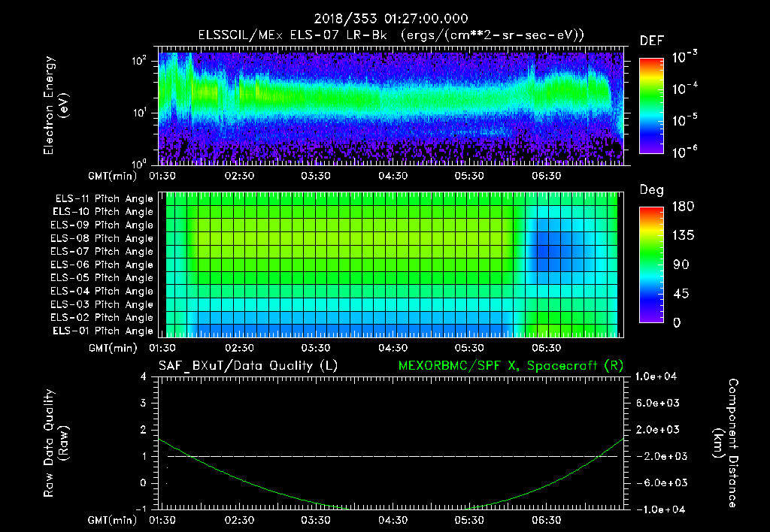Click the Raw Data Quality (Raw) axis label
Screen dimensions: 770x532
pos(56,443)
